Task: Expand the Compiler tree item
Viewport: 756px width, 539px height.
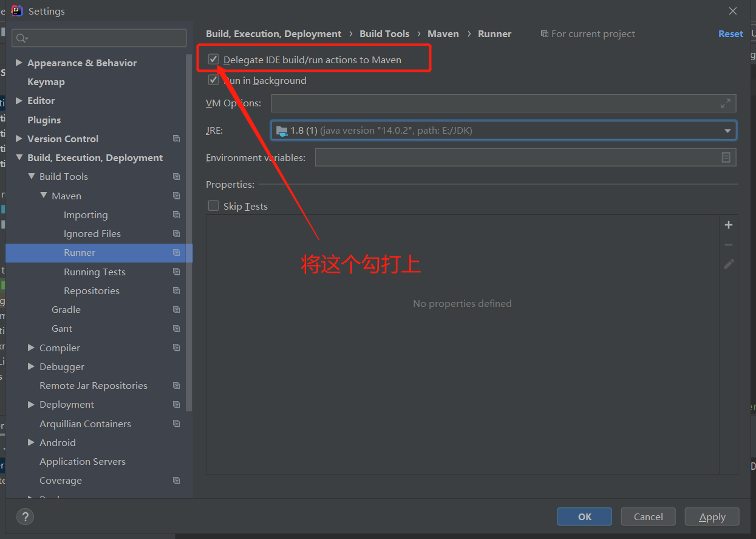Action: (32, 348)
